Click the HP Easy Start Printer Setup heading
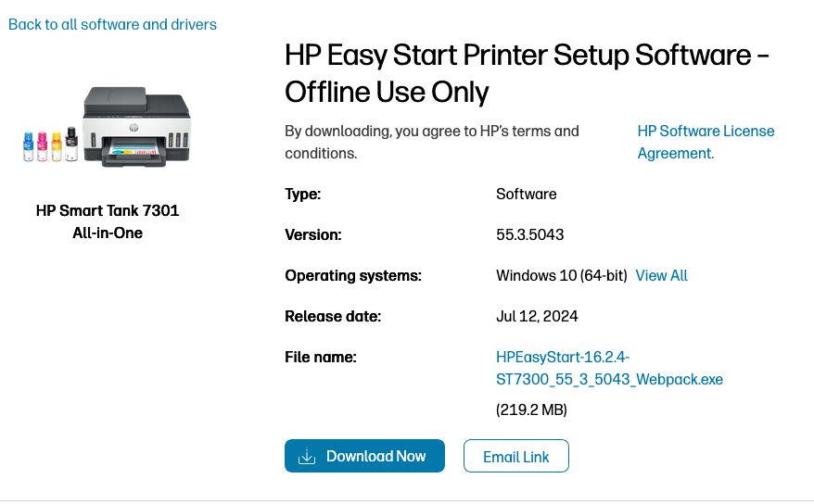 (x=527, y=73)
